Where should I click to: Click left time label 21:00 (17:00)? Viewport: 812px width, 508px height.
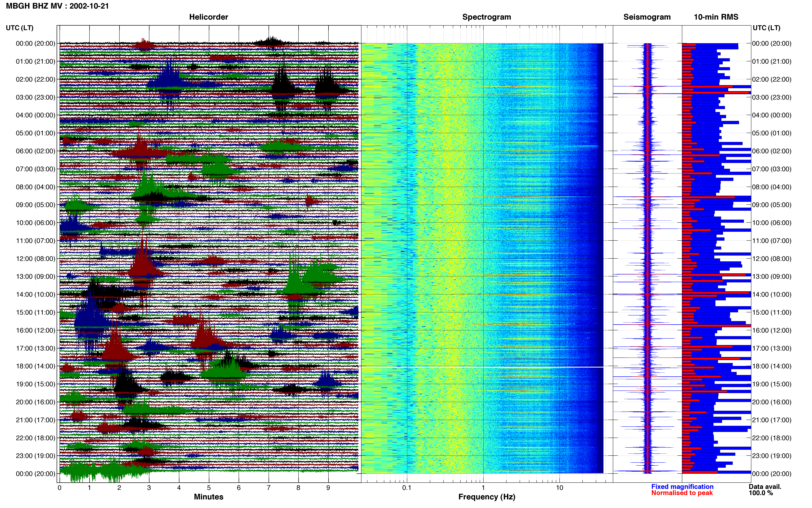(36, 420)
